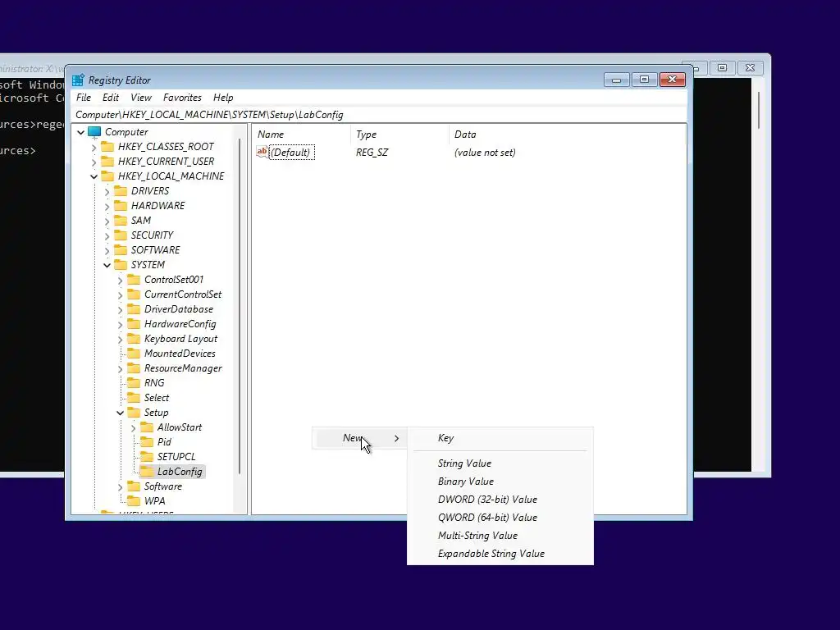The height and width of the screenshot is (630, 840).
Task: Maximize the Registry Editor window
Action: coord(645,80)
